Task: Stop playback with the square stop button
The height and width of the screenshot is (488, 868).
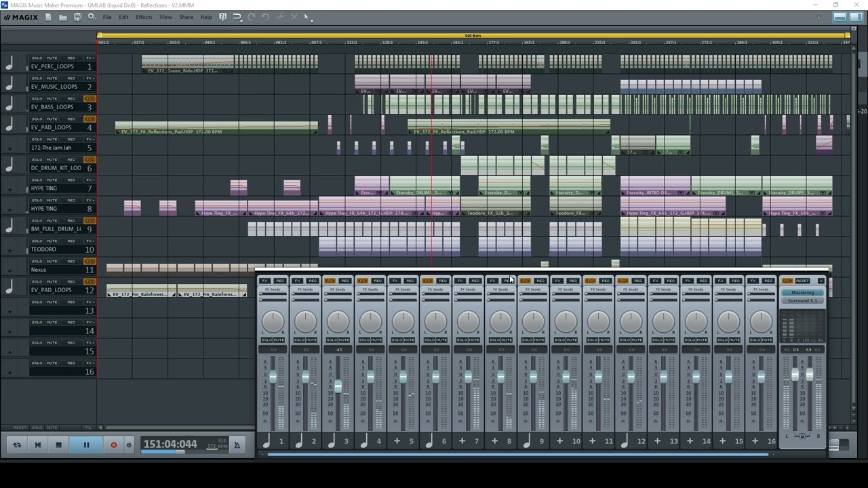Action: (58, 445)
